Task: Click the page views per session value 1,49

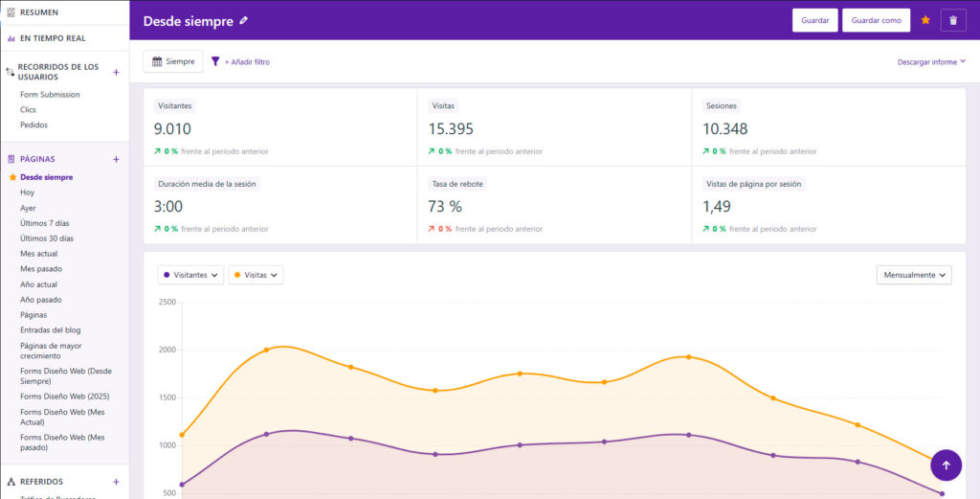Action: tap(717, 207)
